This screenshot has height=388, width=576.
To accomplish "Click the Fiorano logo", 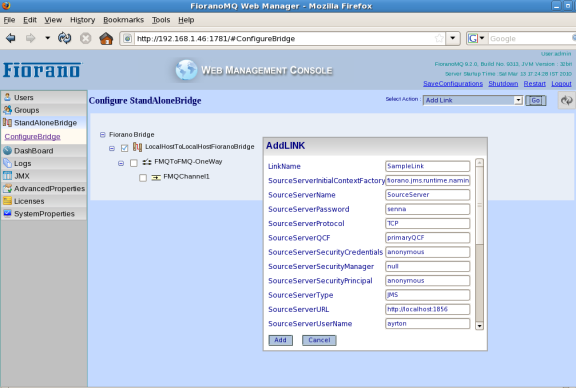I will point(42,70).
